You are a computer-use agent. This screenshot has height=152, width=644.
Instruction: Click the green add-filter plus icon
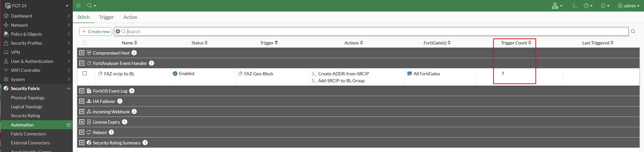click(118, 31)
